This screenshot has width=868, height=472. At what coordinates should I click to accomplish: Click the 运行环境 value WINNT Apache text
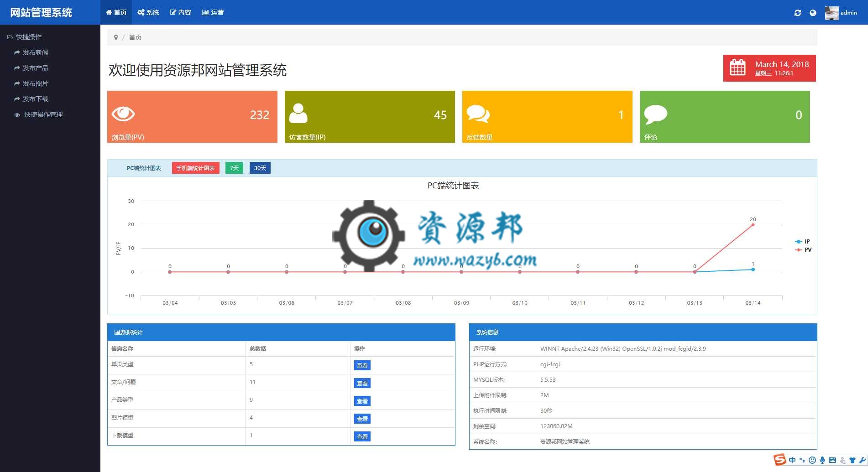[623, 348]
